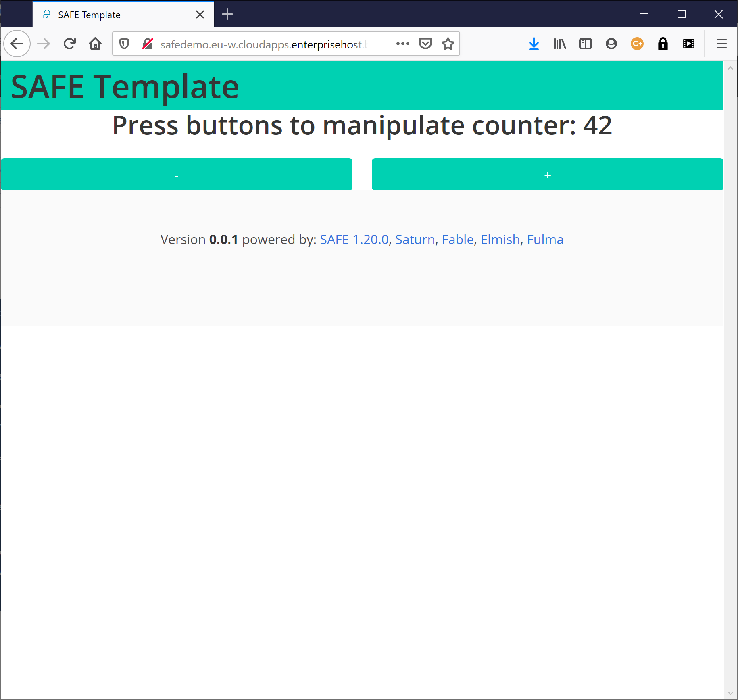Open the padlock password extension

[663, 44]
